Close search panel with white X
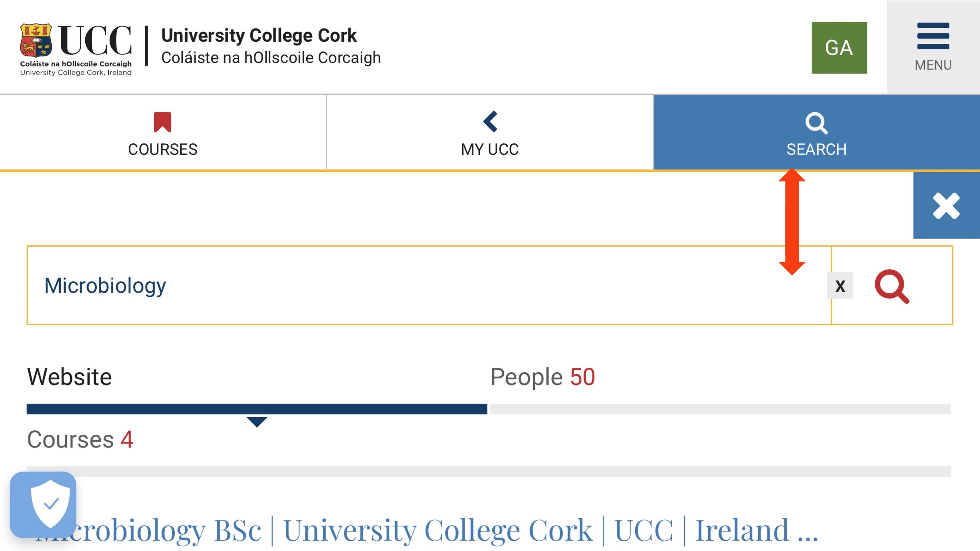The width and height of the screenshot is (980, 551). [946, 206]
